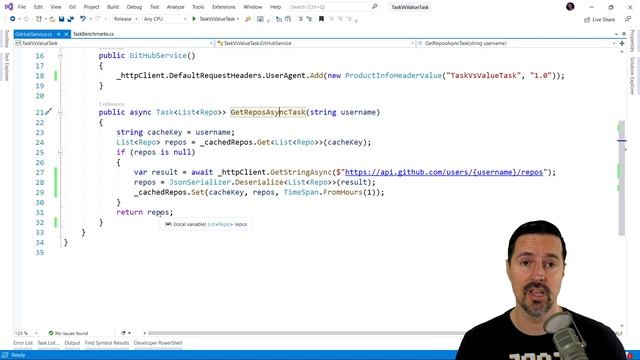Click the references CodeLens above GetReposAsyncTask
The height and width of the screenshot is (360, 640).
click(x=111, y=104)
